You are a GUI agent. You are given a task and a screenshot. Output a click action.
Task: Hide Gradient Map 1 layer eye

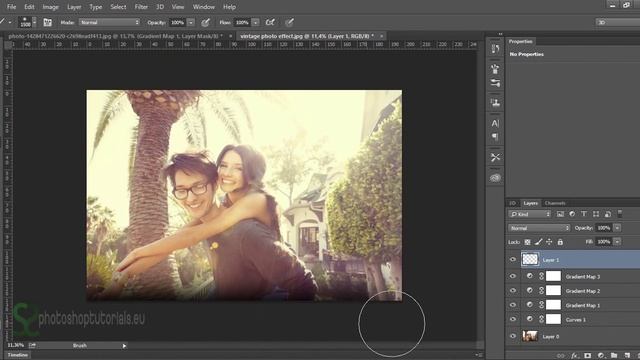[513, 305]
